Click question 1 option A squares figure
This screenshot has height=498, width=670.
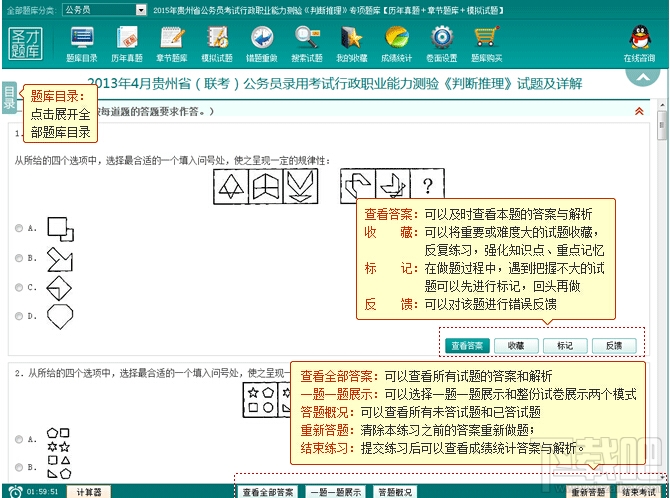60,229
